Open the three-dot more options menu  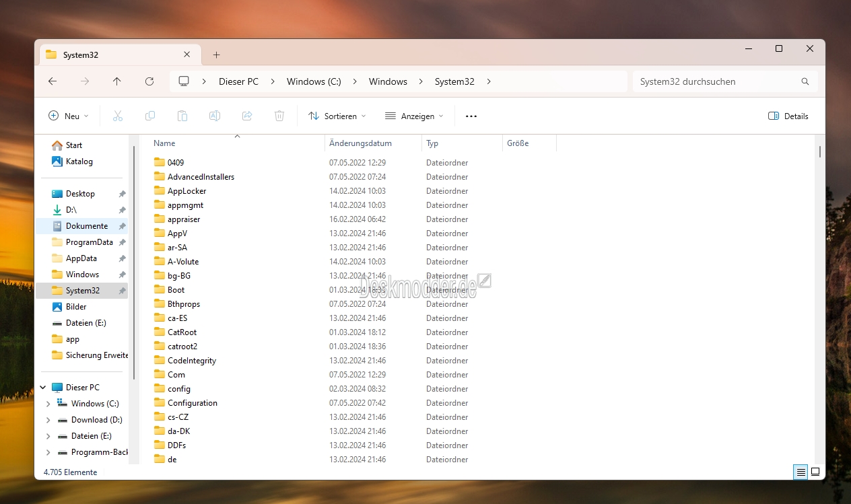click(471, 116)
